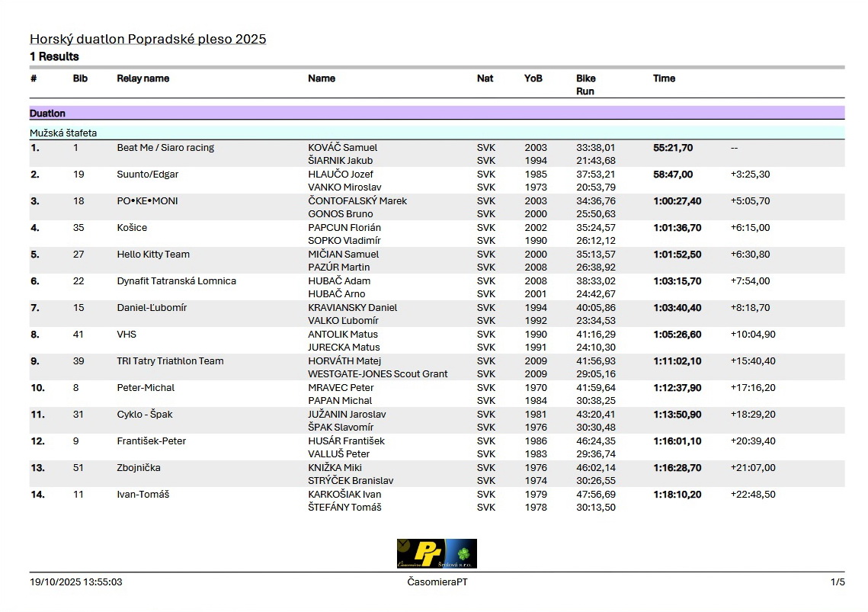
Task: Select the 'Hello Kitty Team' relay name
Action: coord(153,255)
